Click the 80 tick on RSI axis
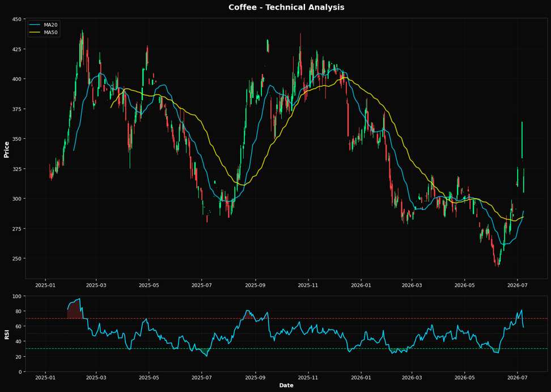 point(18,311)
